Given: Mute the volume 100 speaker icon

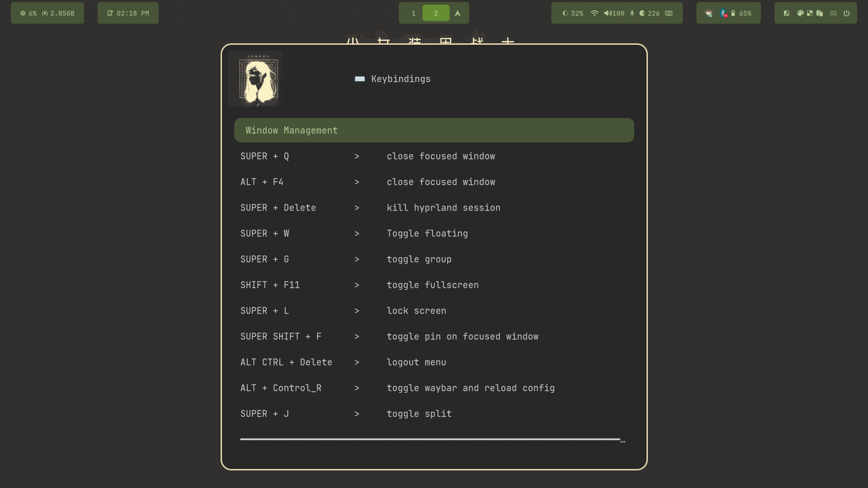Looking at the screenshot, I should [614, 13].
